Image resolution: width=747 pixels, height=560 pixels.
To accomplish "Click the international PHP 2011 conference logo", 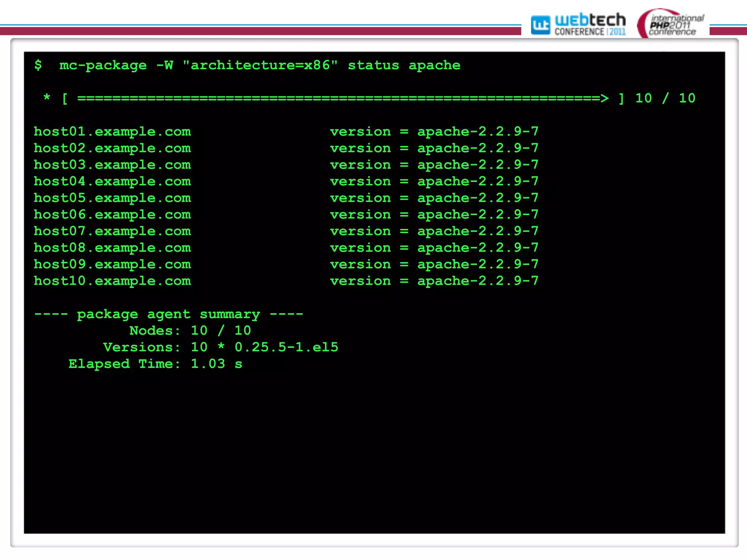I will [671, 24].
